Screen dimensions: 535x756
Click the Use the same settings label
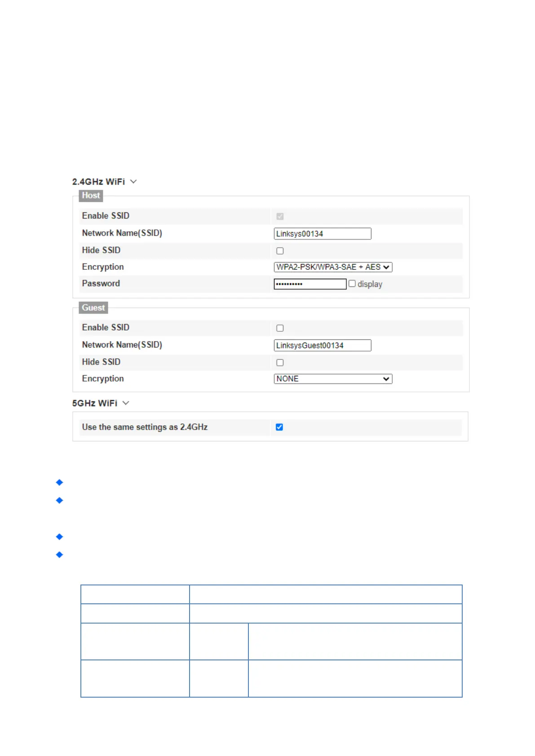[144, 427]
